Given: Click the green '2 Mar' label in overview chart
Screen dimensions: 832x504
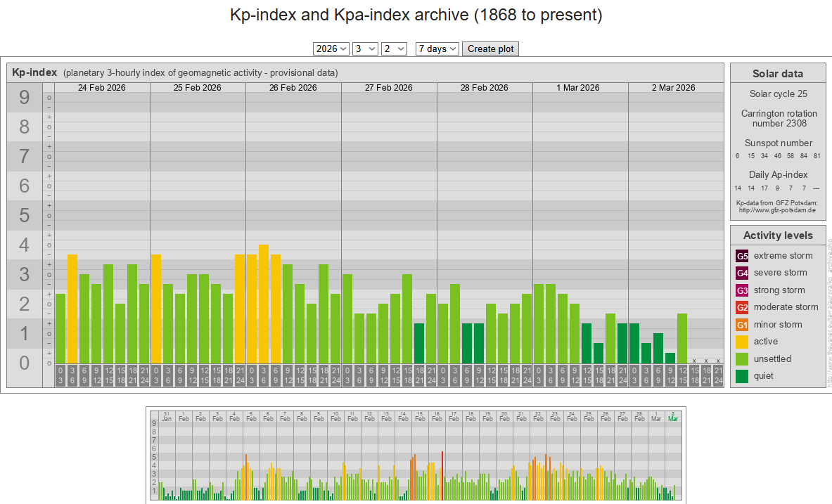Looking at the screenshot, I should click(x=673, y=416).
